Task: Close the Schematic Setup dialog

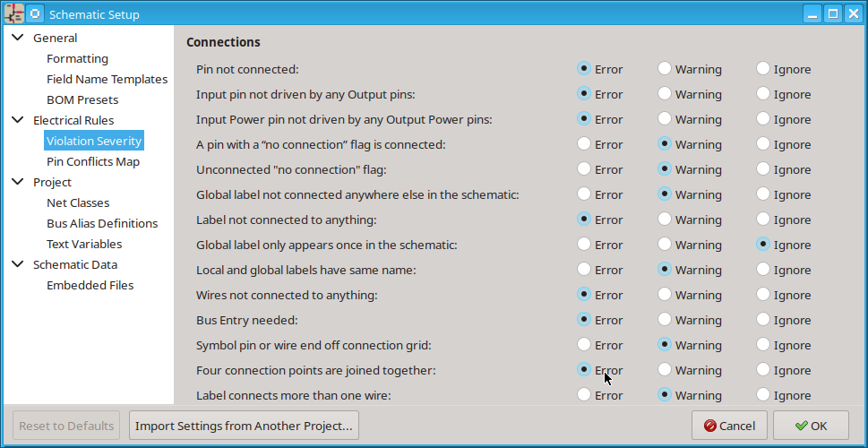Action: (x=853, y=13)
